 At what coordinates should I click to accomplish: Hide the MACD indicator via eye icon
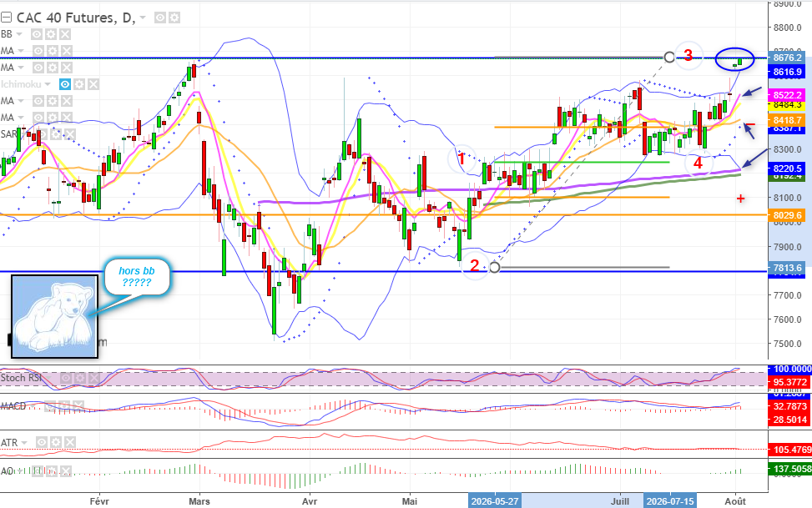point(50,406)
